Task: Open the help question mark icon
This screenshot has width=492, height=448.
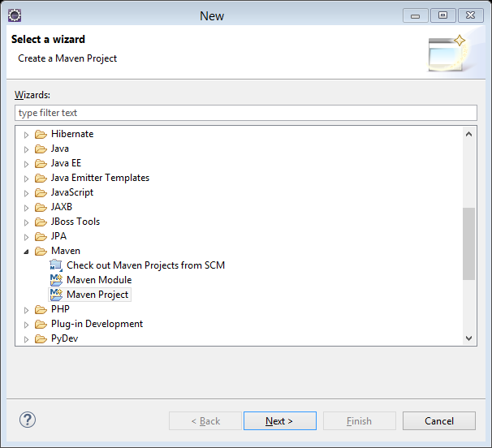Action: point(28,420)
